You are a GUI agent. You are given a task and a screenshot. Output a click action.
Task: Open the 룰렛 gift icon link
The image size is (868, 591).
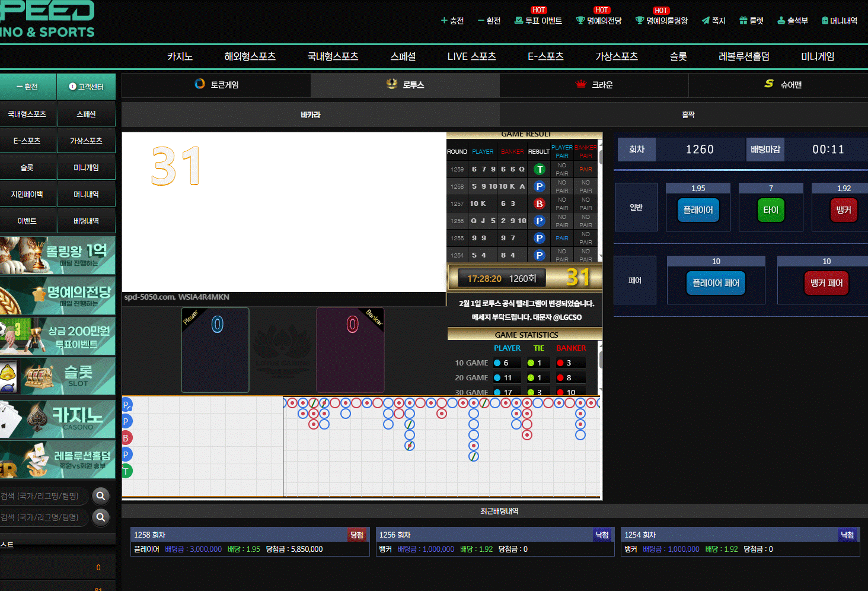743,21
